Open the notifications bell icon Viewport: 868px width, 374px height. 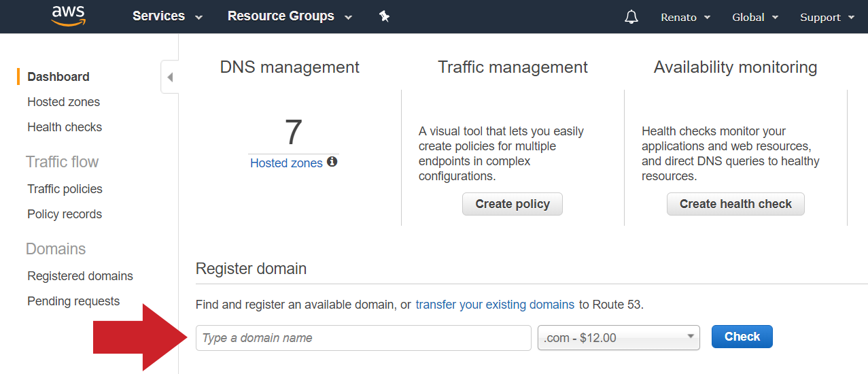631,17
